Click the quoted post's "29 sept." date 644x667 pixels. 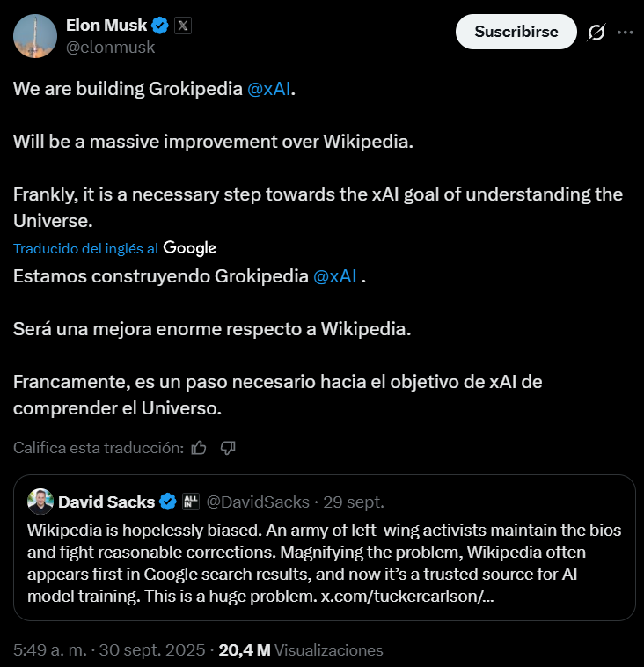329,502
